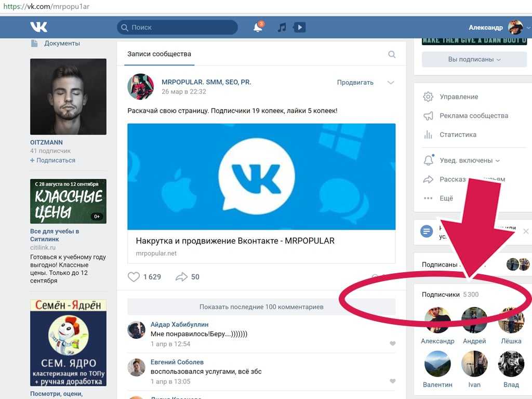Click comment time 1 апр в 13:05

(x=170, y=382)
